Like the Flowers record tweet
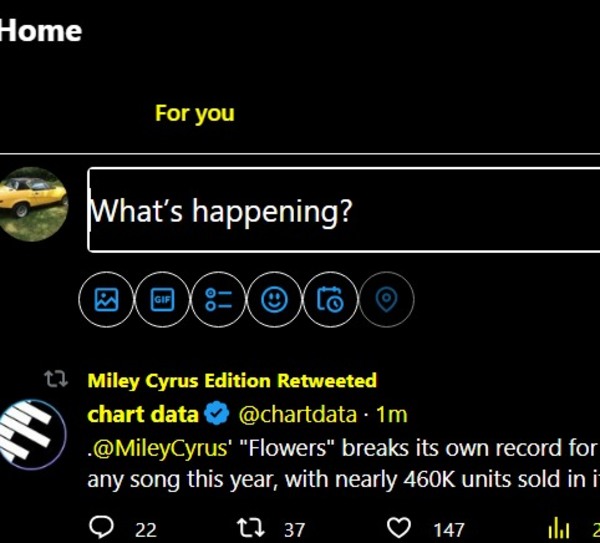600x543 pixels. pos(399,528)
